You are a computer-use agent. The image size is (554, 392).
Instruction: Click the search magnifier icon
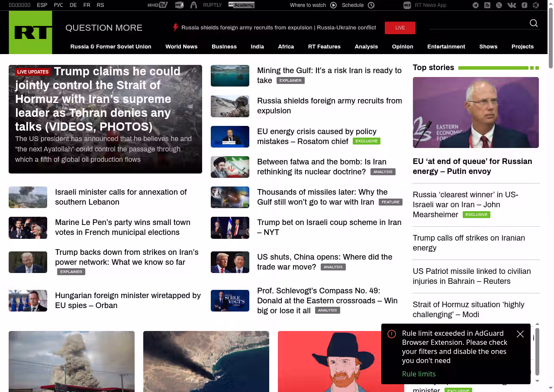coord(534,23)
